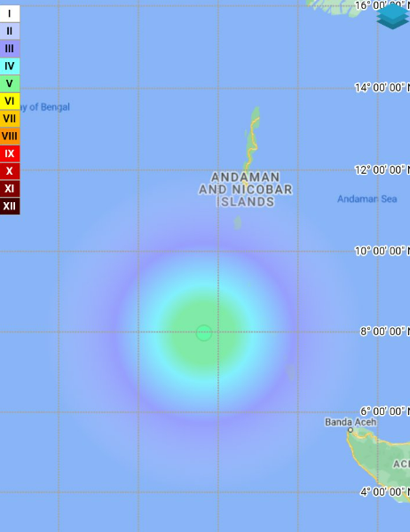
Task: Click the Andaman and Nicobar Islands label
Action: coord(245,190)
